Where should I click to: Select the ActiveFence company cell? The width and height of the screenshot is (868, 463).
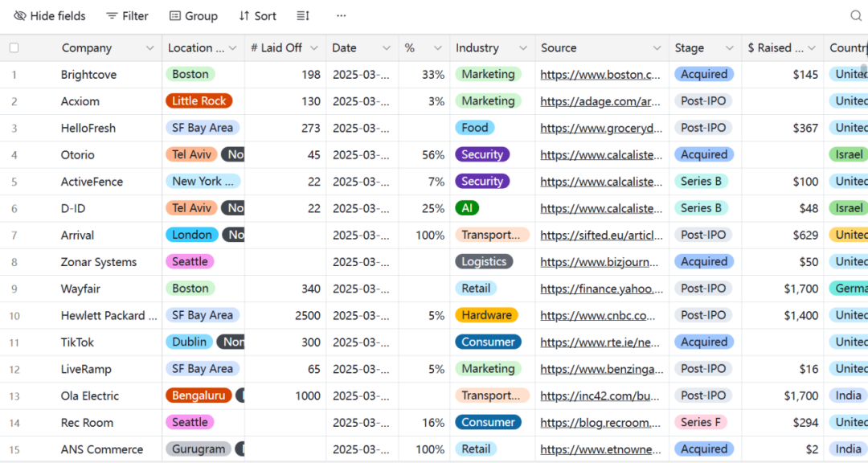click(x=92, y=182)
